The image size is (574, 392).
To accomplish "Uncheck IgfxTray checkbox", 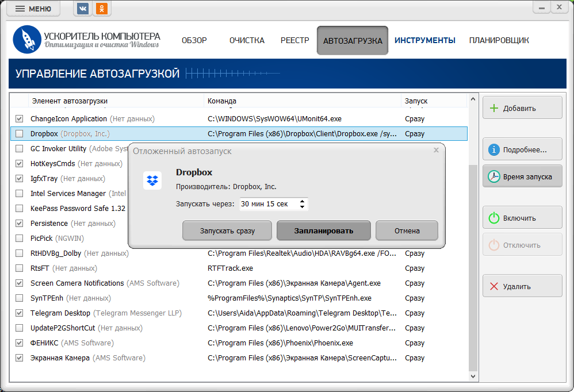I will (x=20, y=178).
